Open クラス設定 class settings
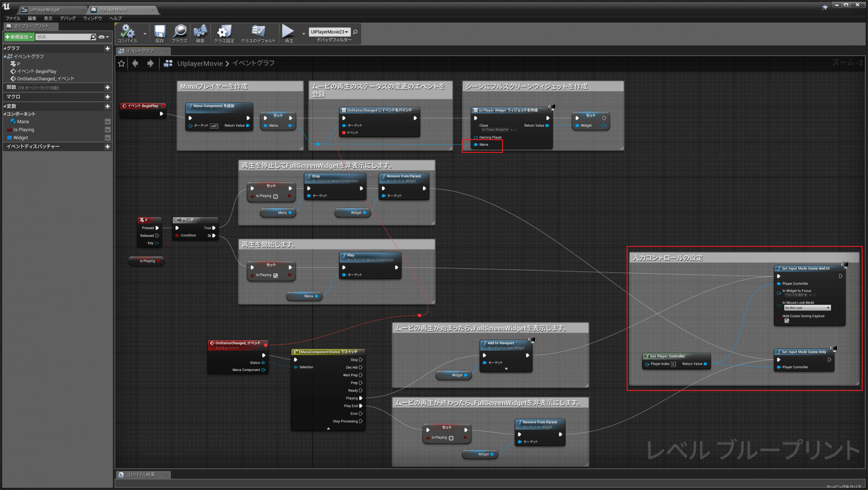 pyautogui.click(x=224, y=33)
